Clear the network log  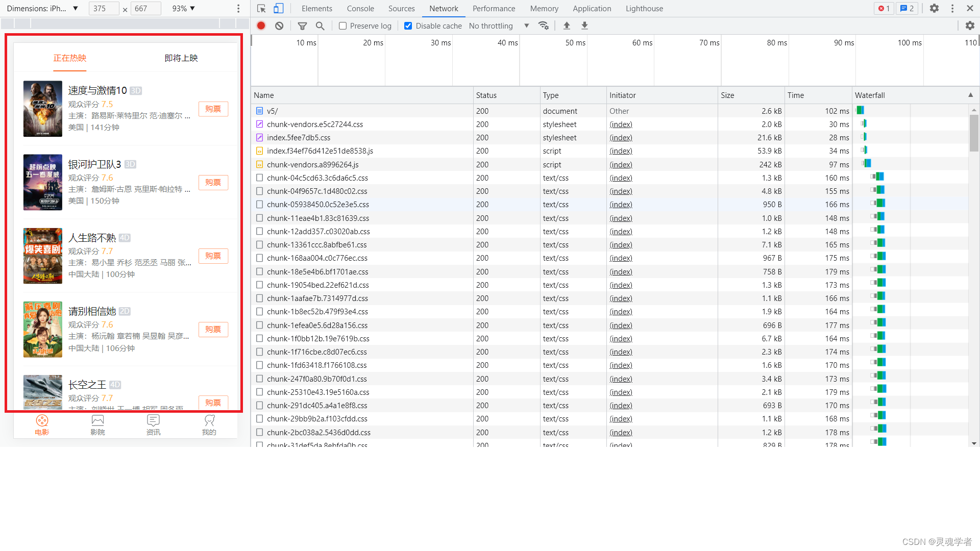(279, 26)
